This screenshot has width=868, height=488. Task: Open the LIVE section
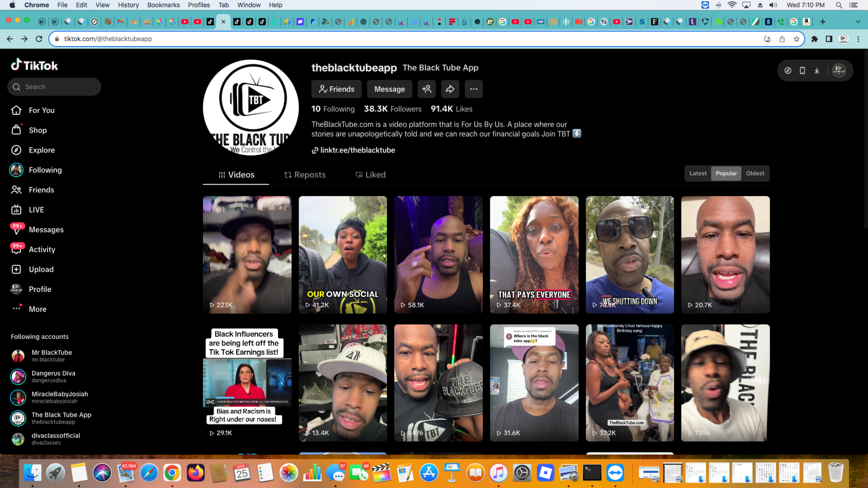click(x=36, y=209)
